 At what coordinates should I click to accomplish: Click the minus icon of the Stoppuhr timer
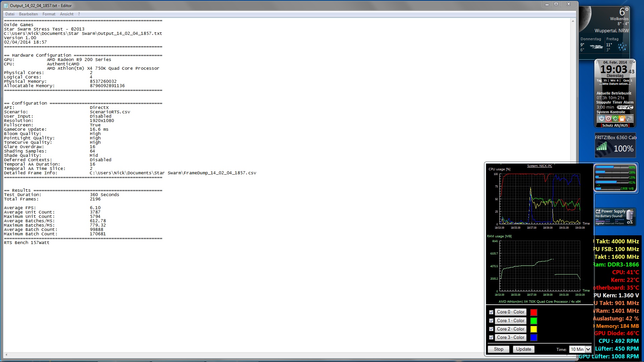coord(623,107)
